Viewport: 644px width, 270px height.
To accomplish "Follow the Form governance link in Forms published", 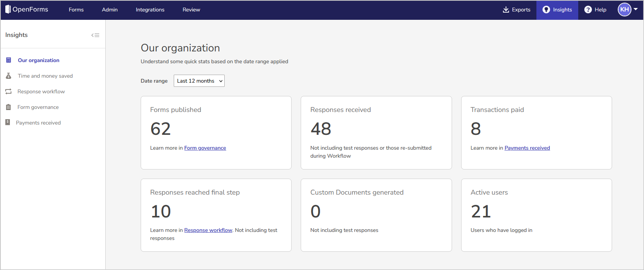I will click(205, 148).
